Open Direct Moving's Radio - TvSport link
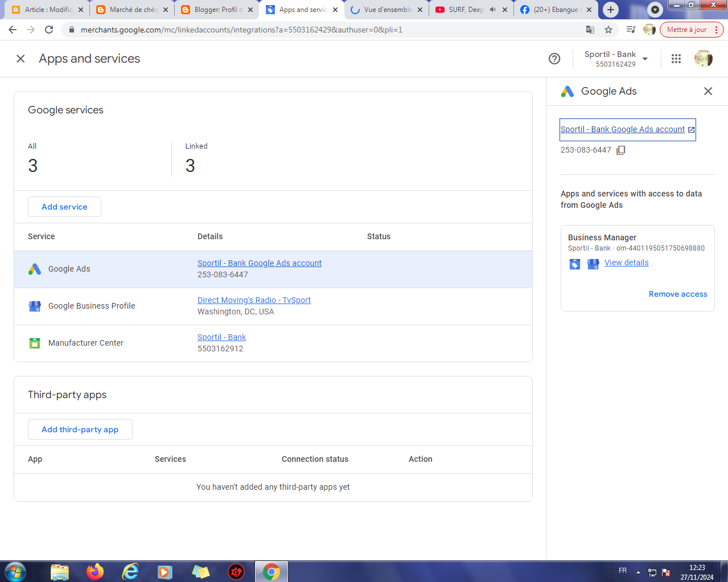 click(x=254, y=300)
